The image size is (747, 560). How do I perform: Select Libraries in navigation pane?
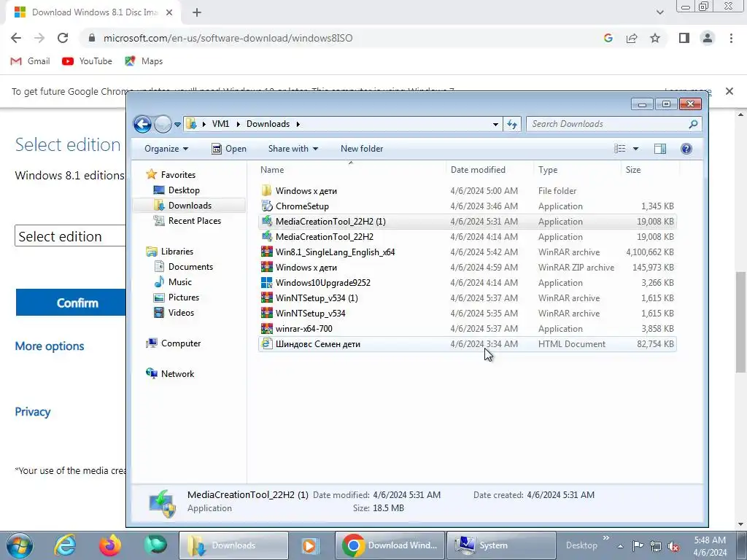177,252
